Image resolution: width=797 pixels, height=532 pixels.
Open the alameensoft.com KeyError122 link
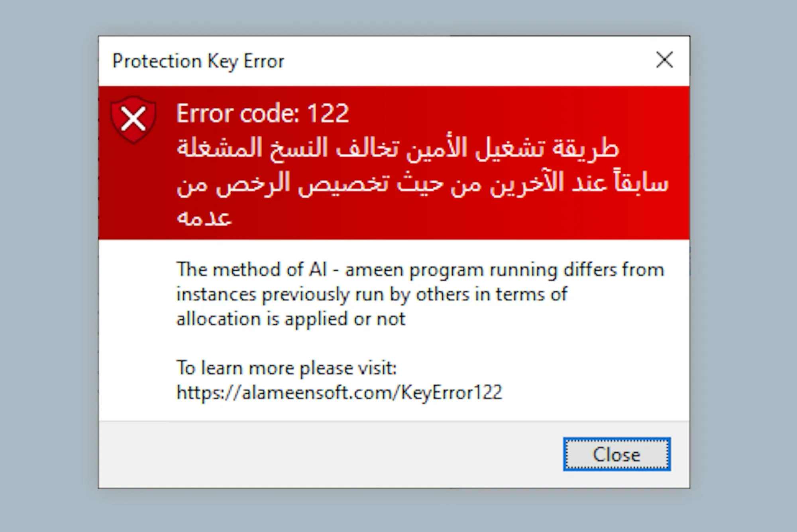(339, 393)
